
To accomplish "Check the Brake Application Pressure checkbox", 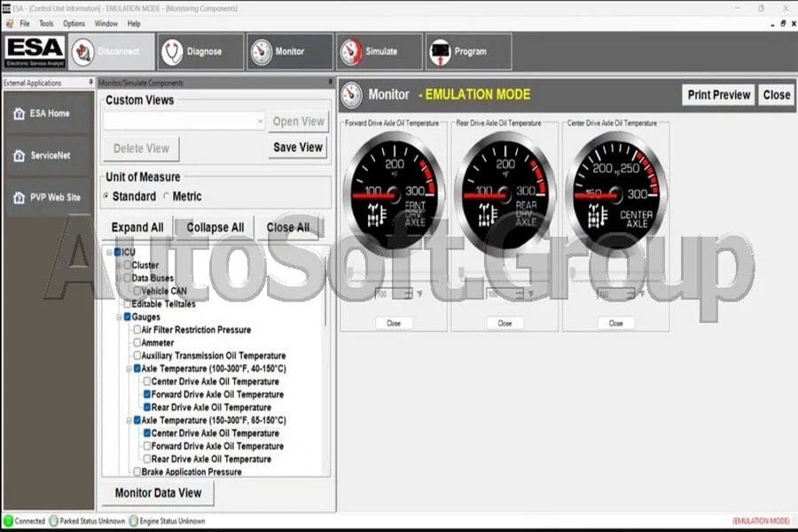I will tap(137, 472).
